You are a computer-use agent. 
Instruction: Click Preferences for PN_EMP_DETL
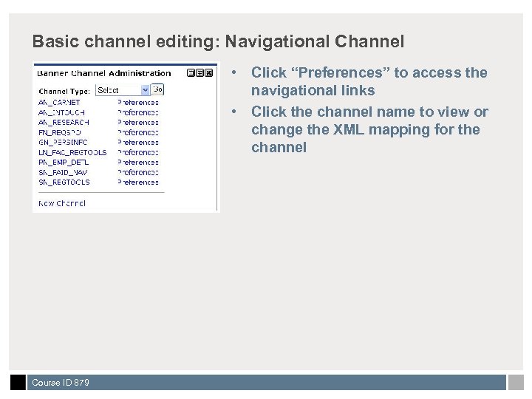tap(138, 162)
